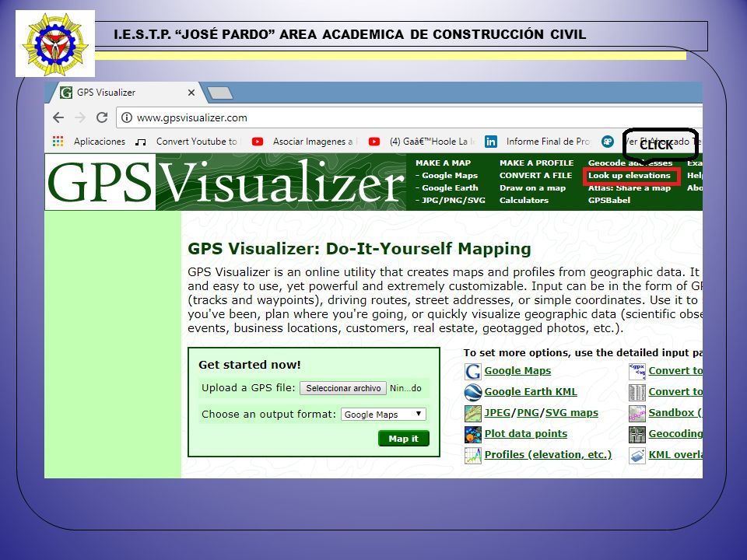This screenshot has width=747, height=560.
Task: Click the GPS Visualizer logo banner
Action: (226, 182)
